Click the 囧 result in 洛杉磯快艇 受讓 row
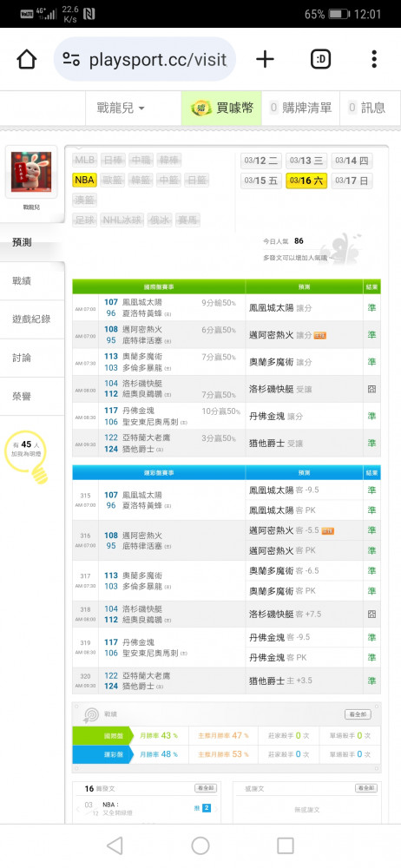 click(x=371, y=389)
